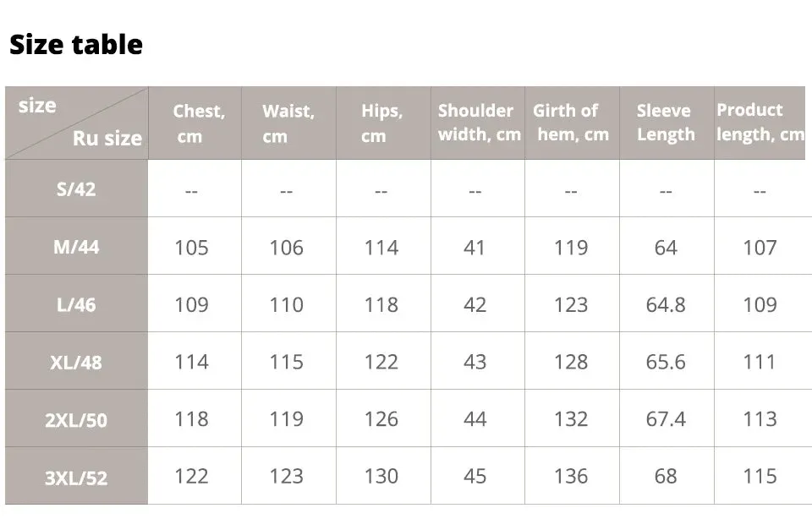Select the 2XL/50 size row label

coord(77,419)
